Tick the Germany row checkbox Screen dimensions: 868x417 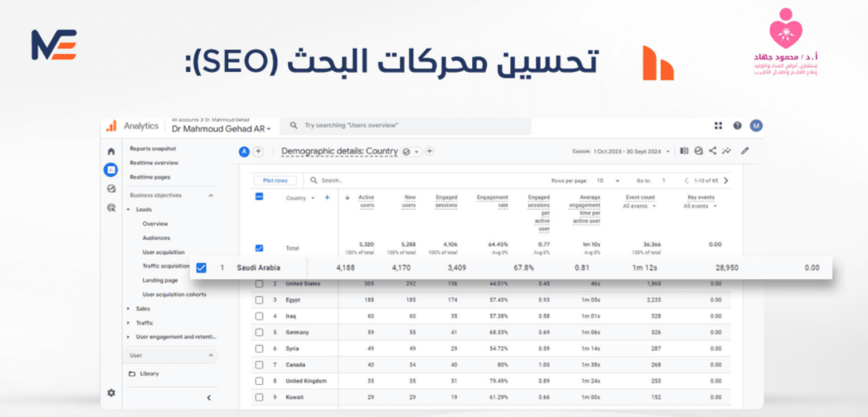tap(259, 333)
